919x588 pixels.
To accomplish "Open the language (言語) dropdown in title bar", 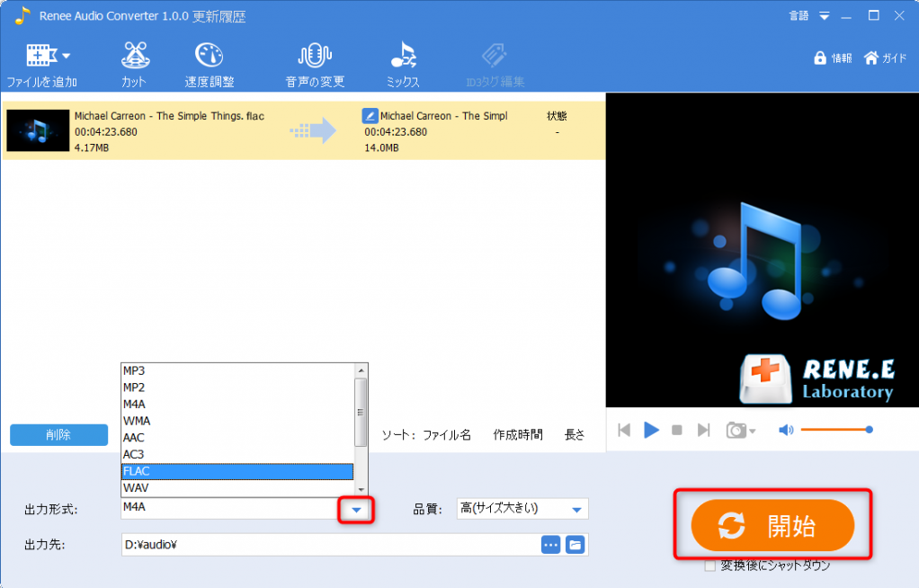I will coord(808,16).
